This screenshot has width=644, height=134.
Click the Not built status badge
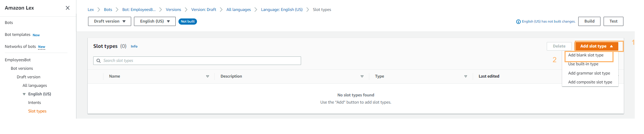pyautogui.click(x=188, y=22)
